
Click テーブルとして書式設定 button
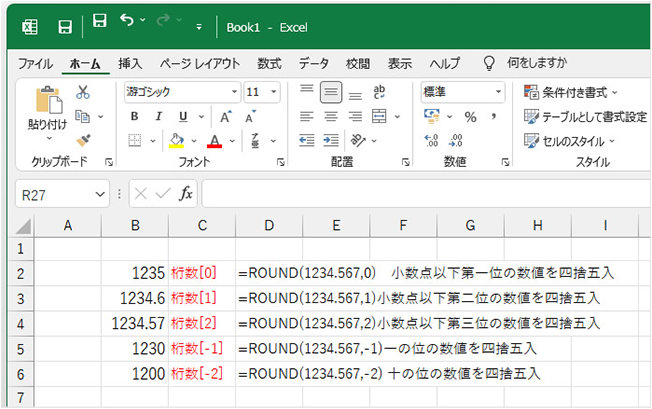pyautogui.click(x=585, y=117)
